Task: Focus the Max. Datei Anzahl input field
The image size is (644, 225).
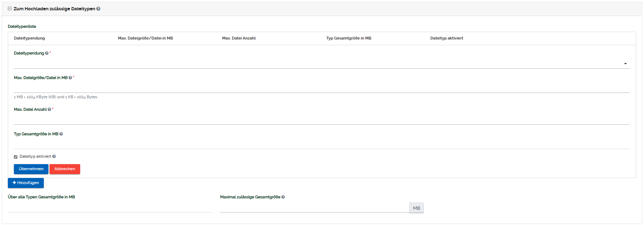Action: pos(321,119)
